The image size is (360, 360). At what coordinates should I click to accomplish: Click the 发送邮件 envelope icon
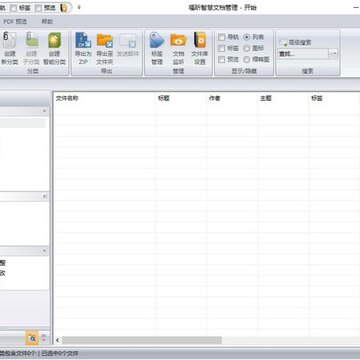point(127,40)
